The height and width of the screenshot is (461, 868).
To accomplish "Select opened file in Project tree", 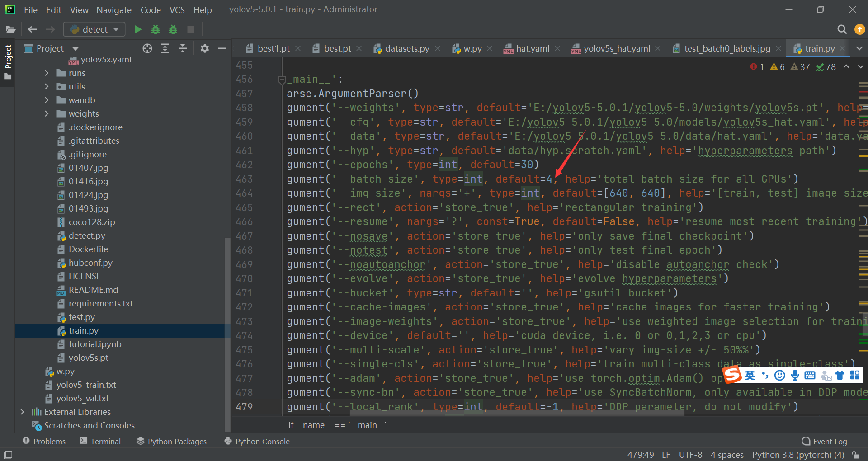I will point(147,48).
